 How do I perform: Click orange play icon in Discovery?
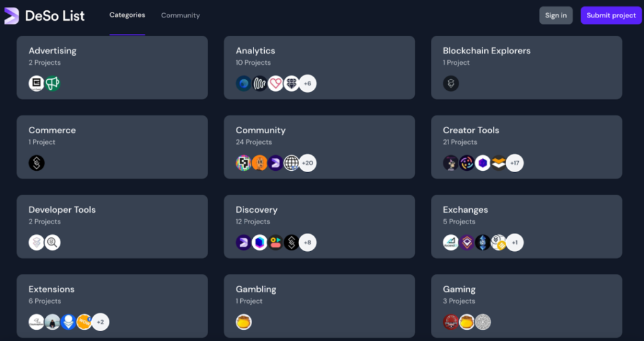(x=275, y=242)
